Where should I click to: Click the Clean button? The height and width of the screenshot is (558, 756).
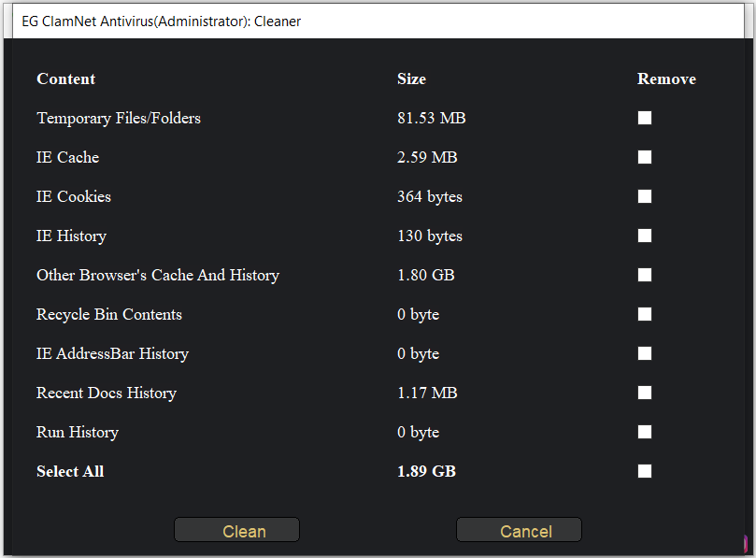tap(236, 530)
